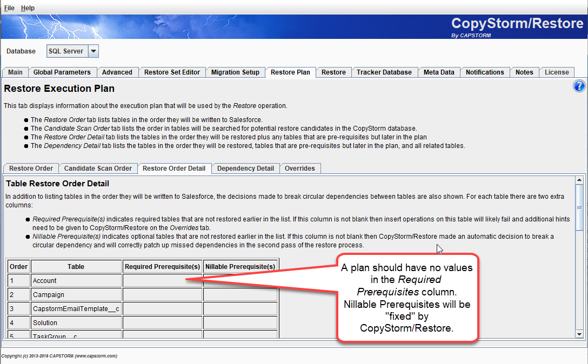
Task: Click order number 1 cell
Action: [19, 281]
